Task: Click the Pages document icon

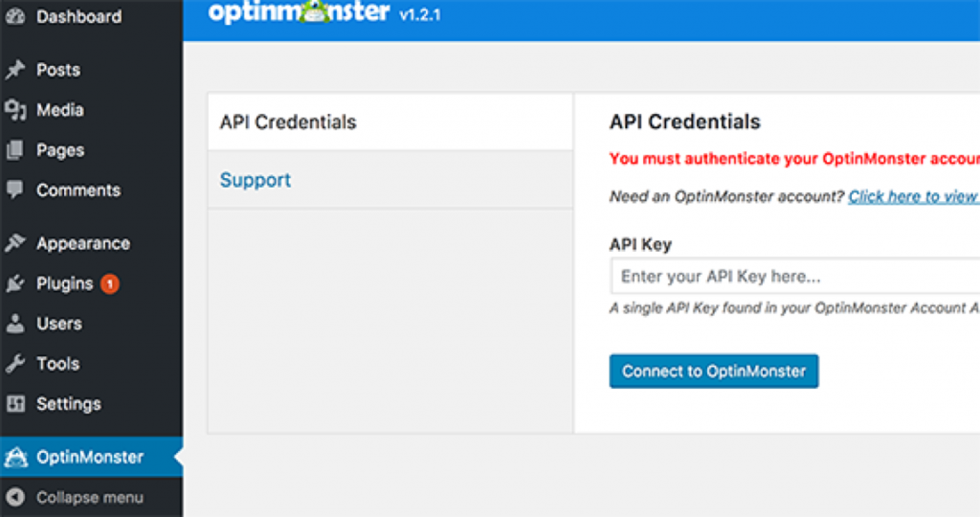Action: click(15, 150)
